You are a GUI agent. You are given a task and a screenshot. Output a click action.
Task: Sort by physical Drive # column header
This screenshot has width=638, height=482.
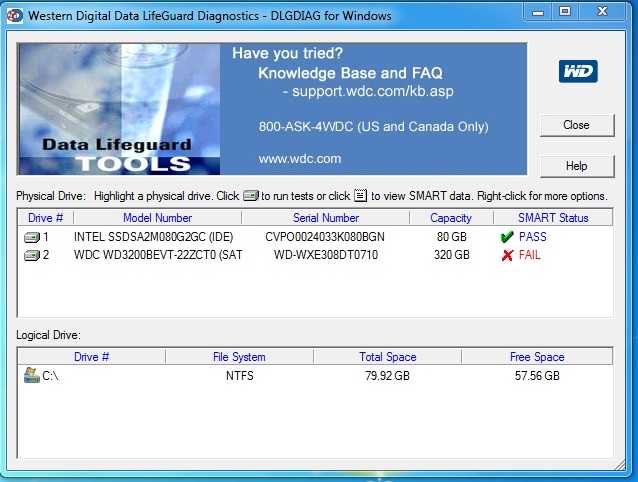pyautogui.click(x=46, y=218)
